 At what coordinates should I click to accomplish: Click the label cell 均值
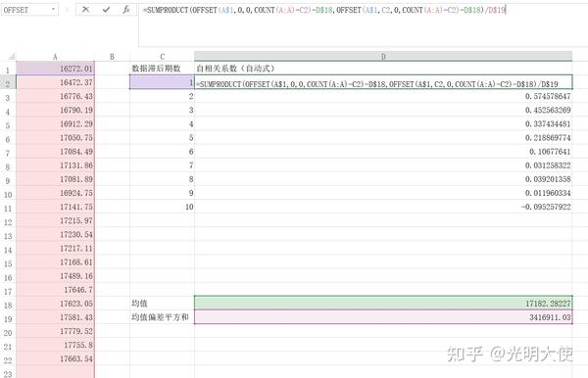click(162, 304)
